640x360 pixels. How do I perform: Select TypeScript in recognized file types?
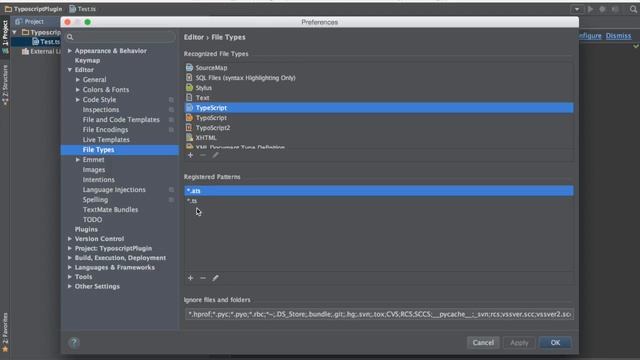[379, 108]
